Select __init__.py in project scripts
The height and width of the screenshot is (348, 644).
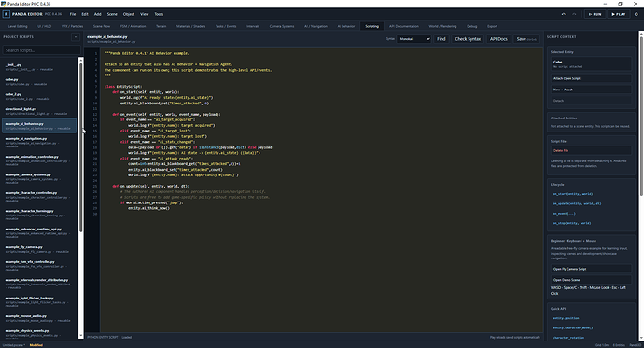(39, 67)
